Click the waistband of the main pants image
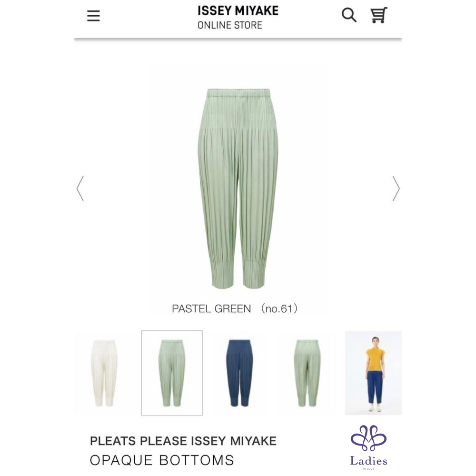 pyautogui.click(x=238, y=92)
